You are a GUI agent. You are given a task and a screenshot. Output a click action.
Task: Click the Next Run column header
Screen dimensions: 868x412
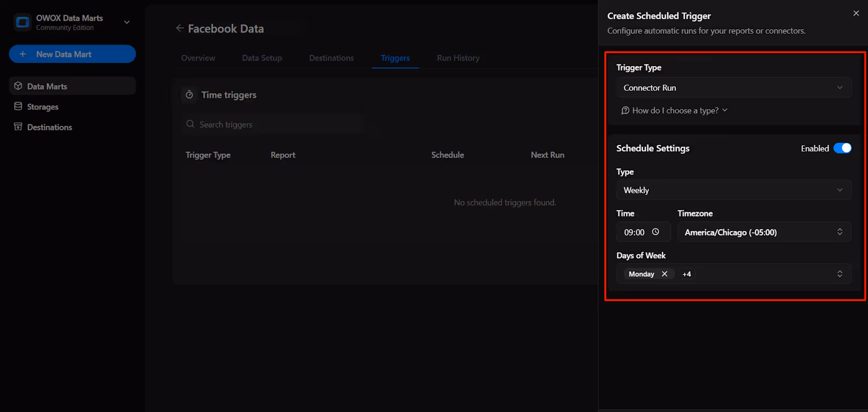click(547, 155)
